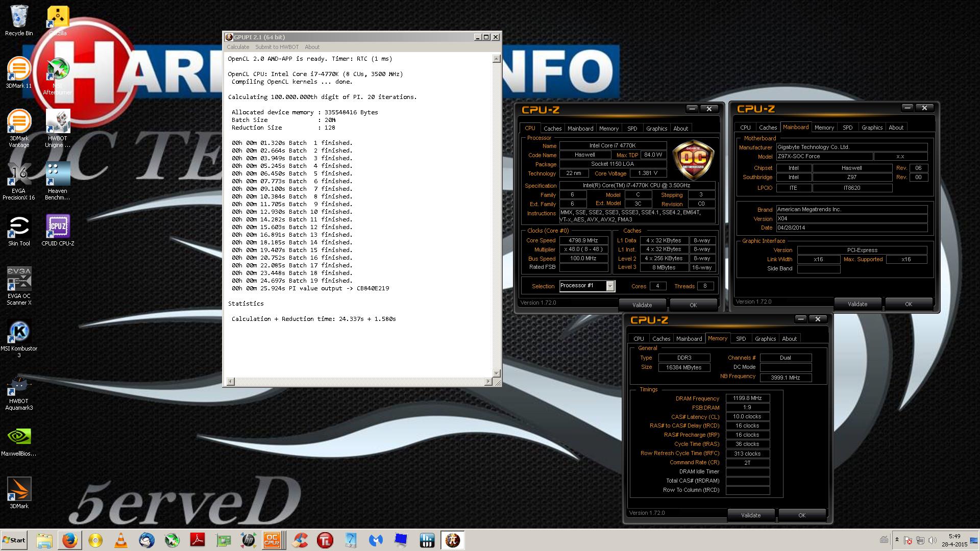This screenshot has width=980, height=551.
Task: Click the HP icon in the taskbar
Action: click(x=249, y=540)
